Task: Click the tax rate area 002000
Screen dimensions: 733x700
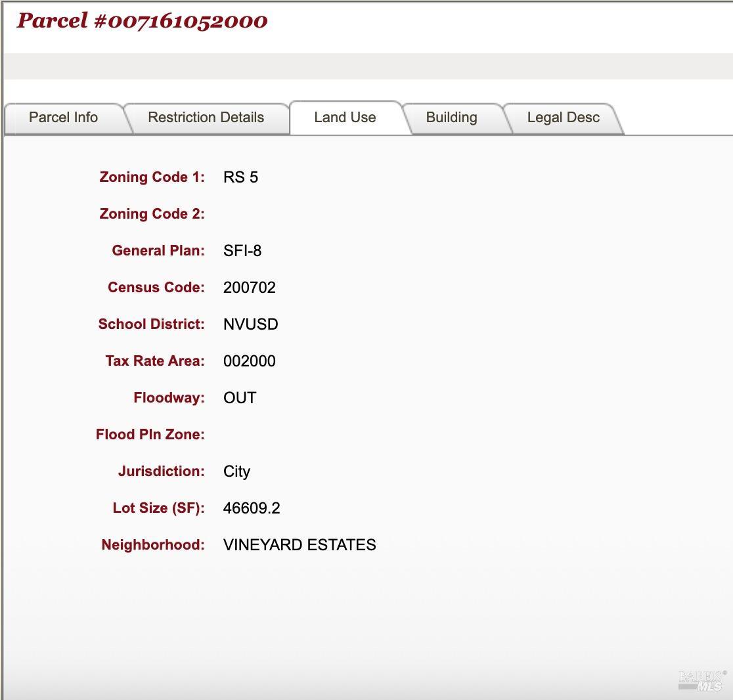Action: coord(249,361)
